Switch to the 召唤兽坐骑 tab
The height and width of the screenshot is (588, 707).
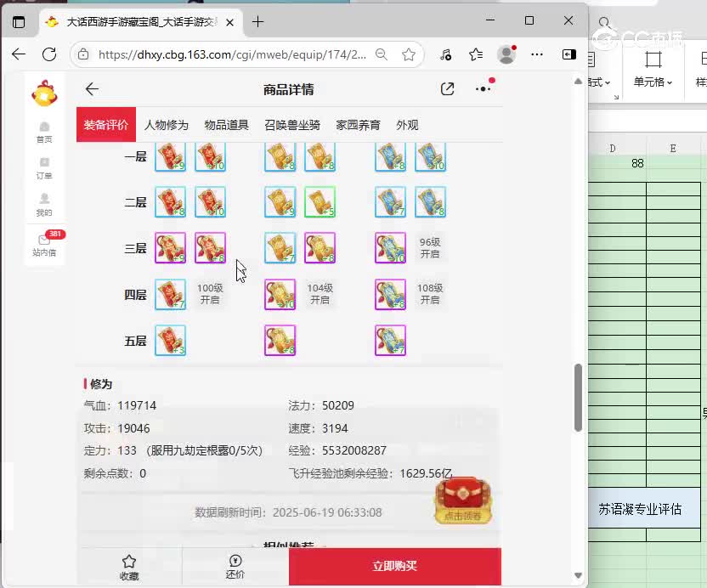point(292,125)
